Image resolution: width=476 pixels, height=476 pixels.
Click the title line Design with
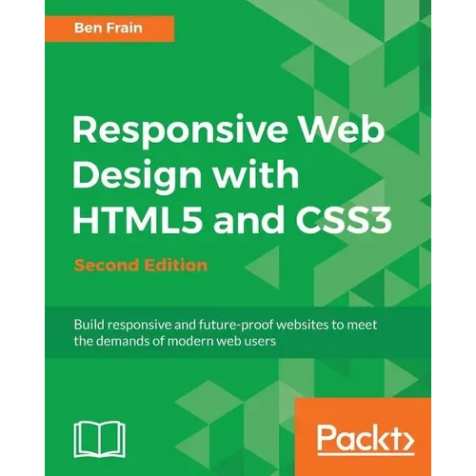click(x=186, y=176)
